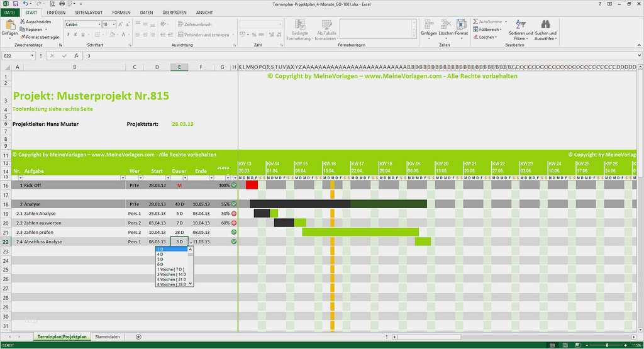Add a new sheet with plus icon
The image size is (644, 349).
[138, 336]
